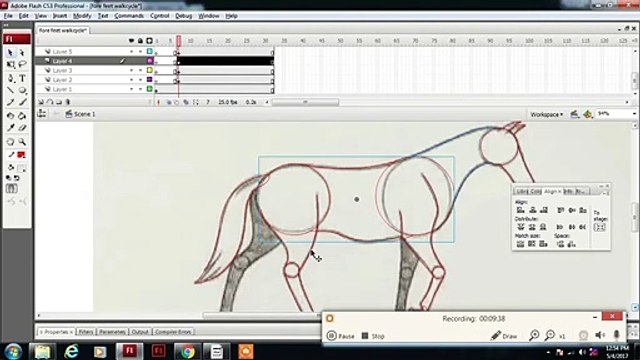Select the Text tool
Image resolution: width=640 pixels, height=360 pixels.
(22, 78)
